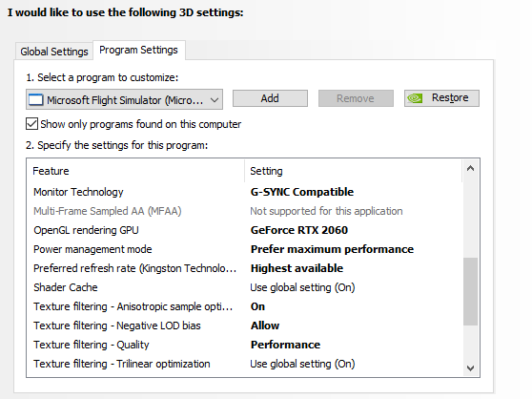The width and height of the screenshot is (532, 399).
Task: Click the Restore button
Action: click(441, 98)
